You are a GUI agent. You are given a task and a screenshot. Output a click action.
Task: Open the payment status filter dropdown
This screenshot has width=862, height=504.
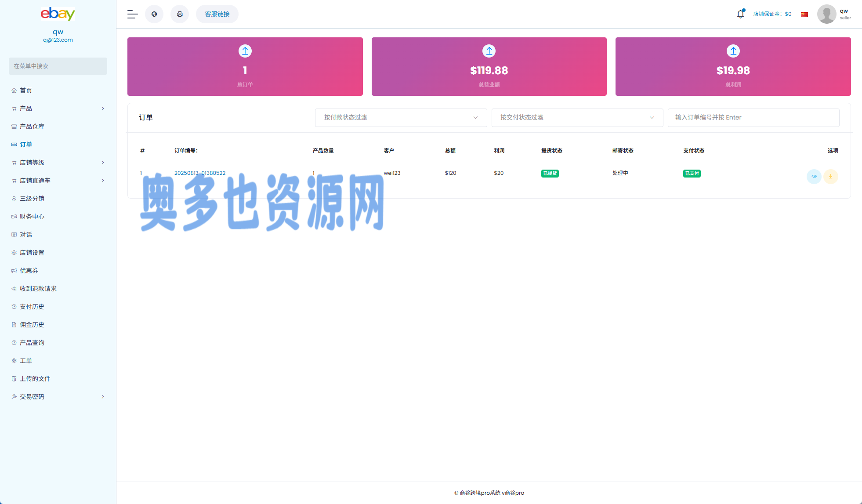tap(401, 117)
